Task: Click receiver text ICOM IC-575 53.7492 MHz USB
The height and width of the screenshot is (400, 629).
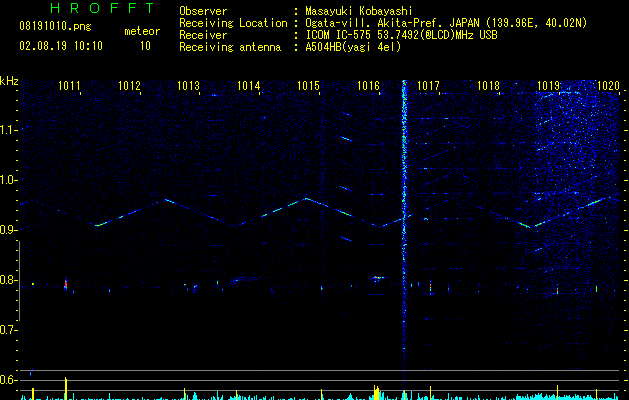Action: [x=401, y=35]
